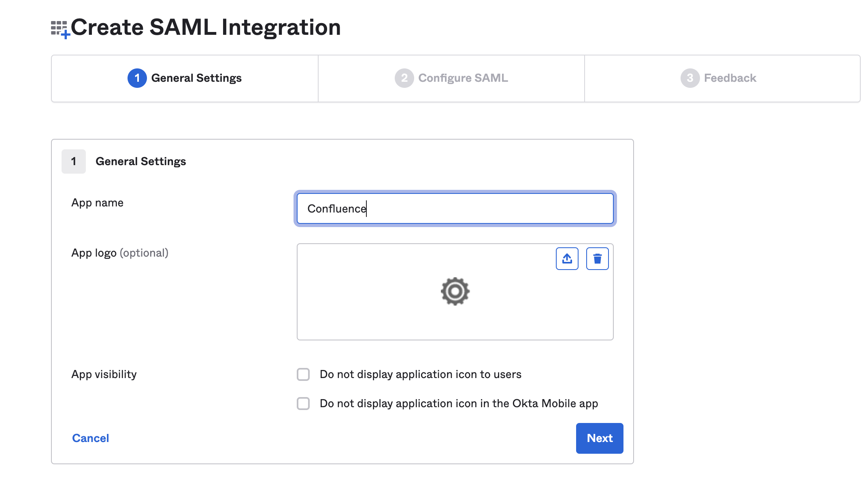The height and width of the screenshot is (493, 868).
Task: Click the 'Create SAML Integration' heading
Action: [206, 28]
